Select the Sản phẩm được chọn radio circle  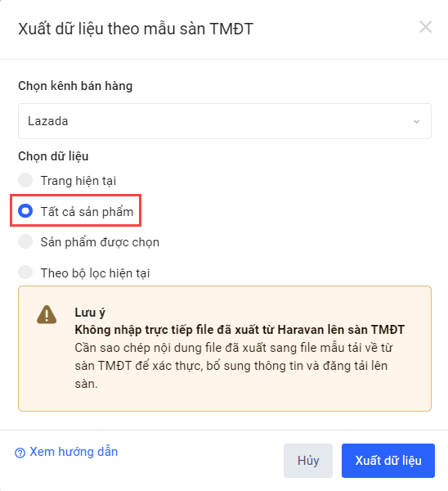tap(25, 241)
